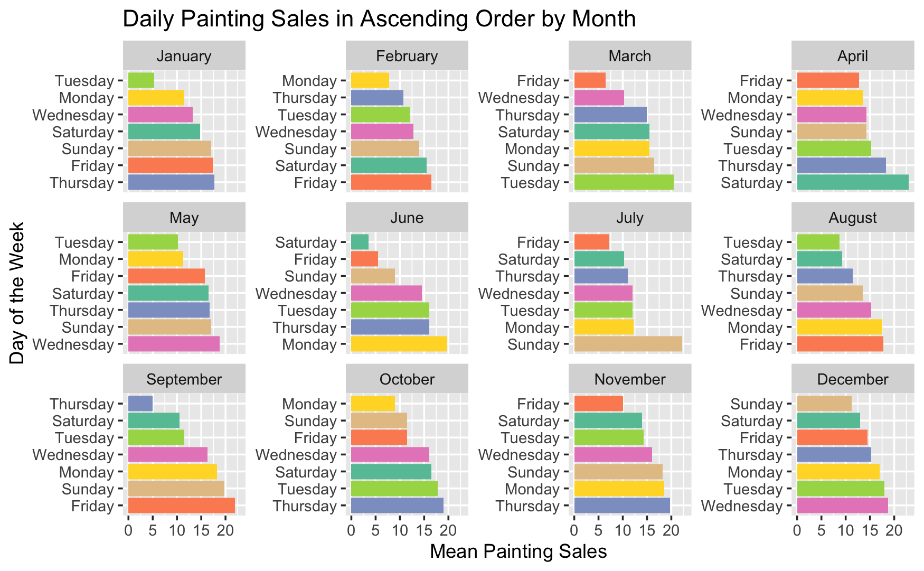Click the January facet header
The height and width of the screenshot is (571, 924).
(184, 56)
